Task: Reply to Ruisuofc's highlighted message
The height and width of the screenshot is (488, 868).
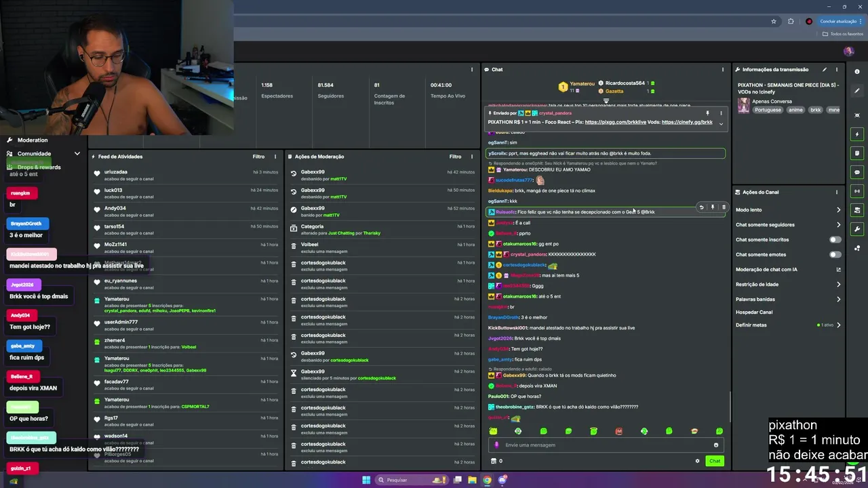Action: [x=701, y=207]
